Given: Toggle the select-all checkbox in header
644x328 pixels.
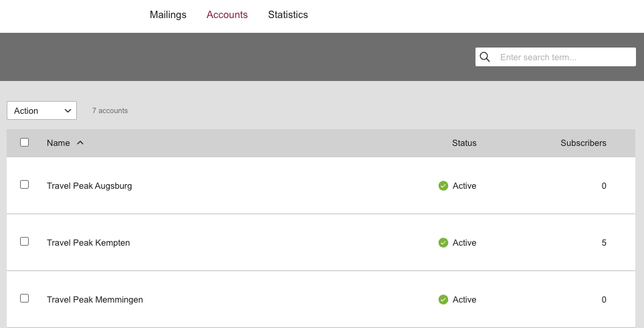Looking at the screenshot, I should point(25,142).
